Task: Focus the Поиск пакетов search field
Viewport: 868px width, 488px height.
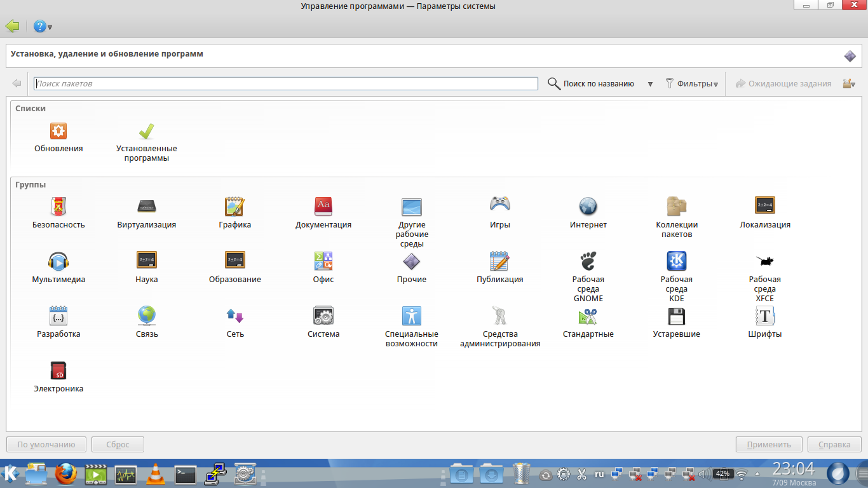Action: tap(286, 84)
